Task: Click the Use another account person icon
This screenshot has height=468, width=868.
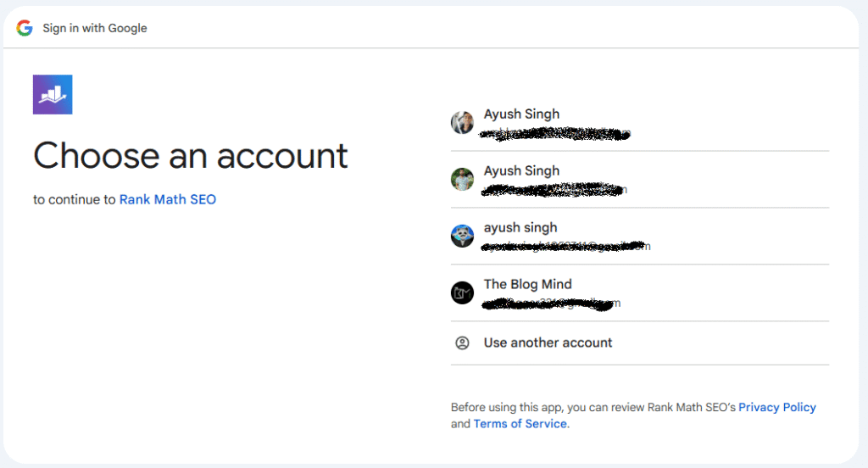Action: click(462, 343)
